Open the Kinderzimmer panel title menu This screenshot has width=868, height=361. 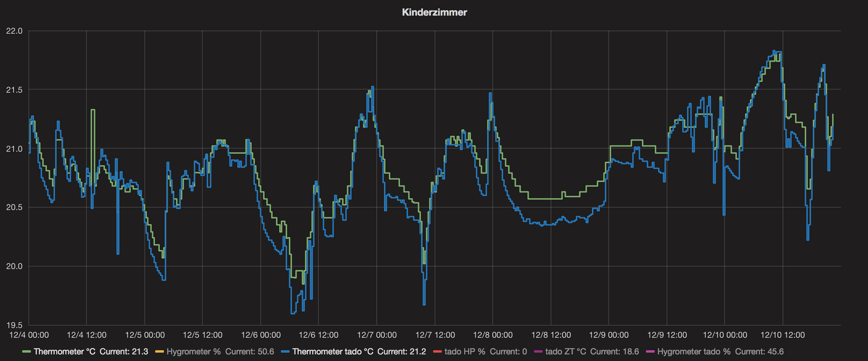click(434, 13)
